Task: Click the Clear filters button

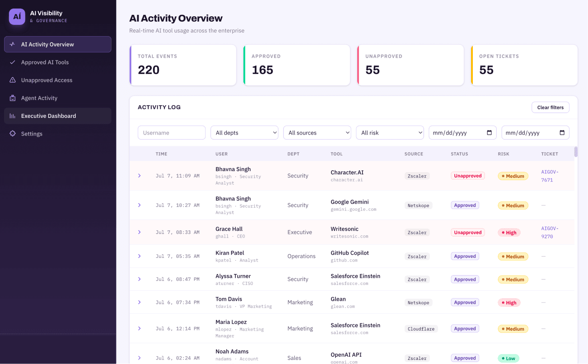Action: (551, 107)
